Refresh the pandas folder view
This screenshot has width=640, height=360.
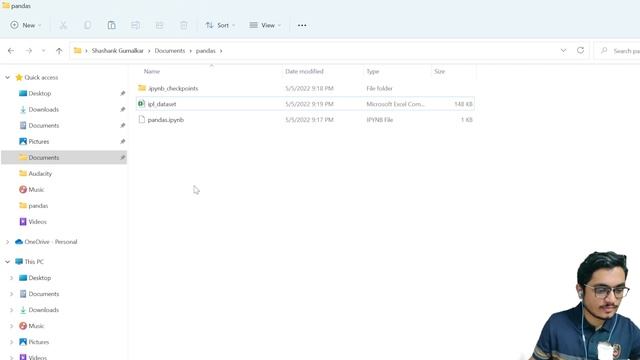click(x=580, y=51)
